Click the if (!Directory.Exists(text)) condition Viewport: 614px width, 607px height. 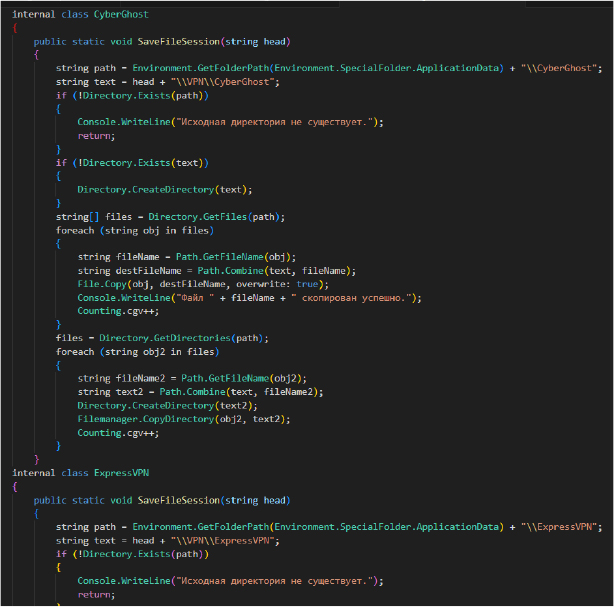132,163
